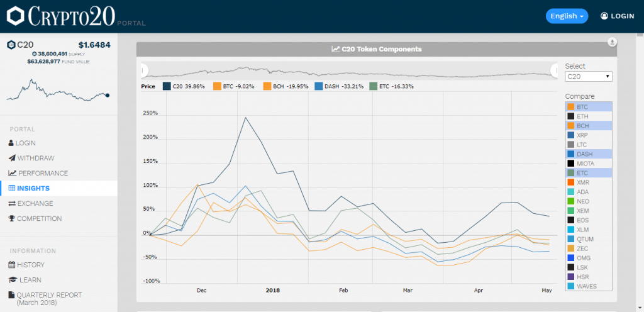Click the Crypto20 hexagon logo
644x312 pixels.
(16, 16)
